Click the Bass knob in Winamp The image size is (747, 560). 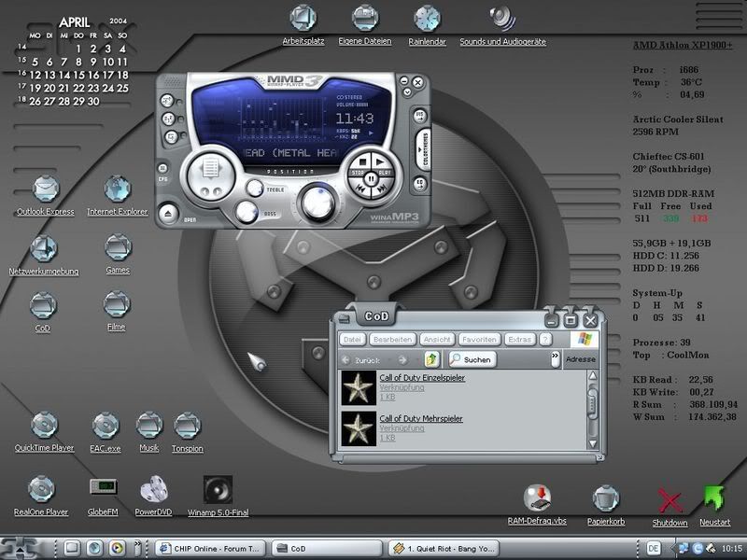(x=247, y=213)
